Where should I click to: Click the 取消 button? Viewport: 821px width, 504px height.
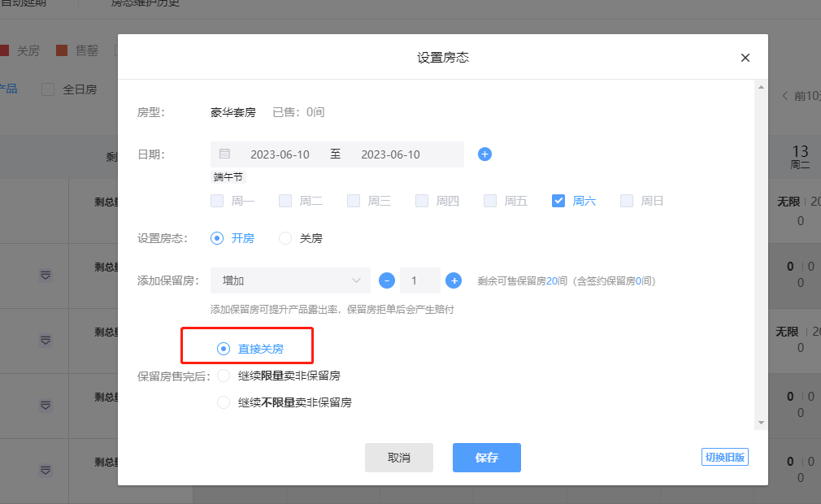(398, 458)
